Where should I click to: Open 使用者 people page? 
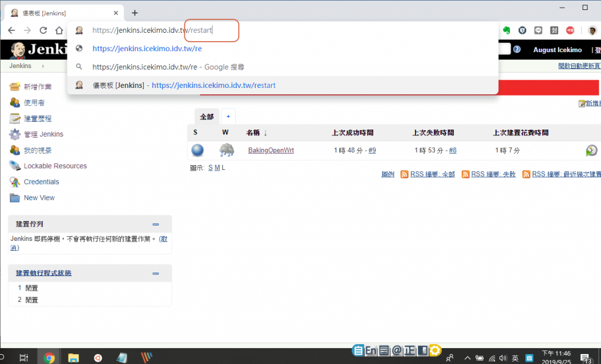tap(34, 103)
